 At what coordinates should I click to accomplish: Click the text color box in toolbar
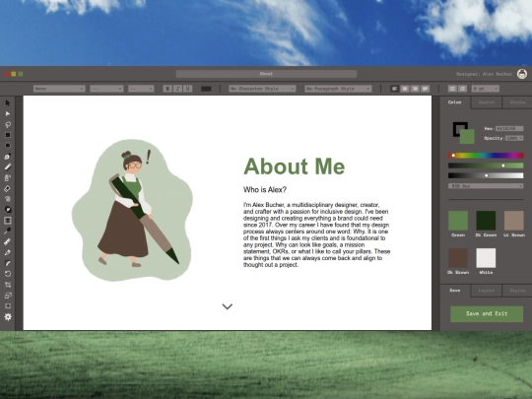point(206,89)
